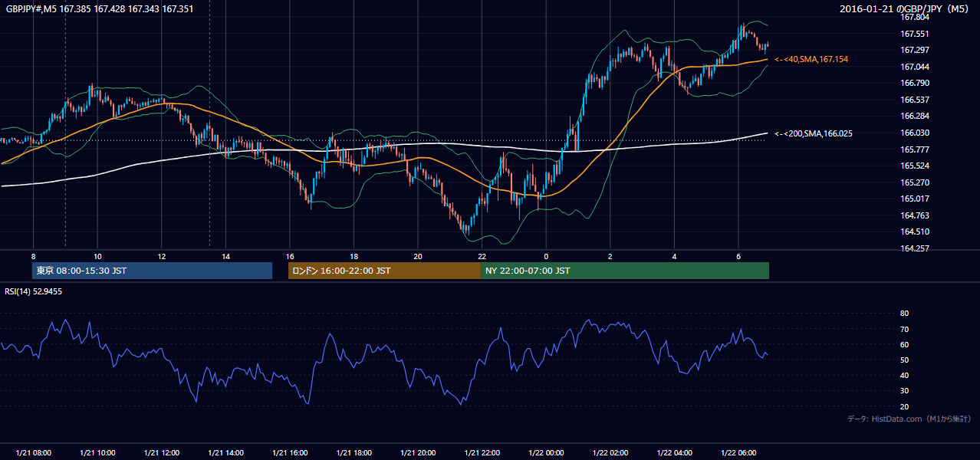The width and height of the screenshot is (980, 460).
Task: Select the 200 SMA 166.025 label
Action: (814, 133)
